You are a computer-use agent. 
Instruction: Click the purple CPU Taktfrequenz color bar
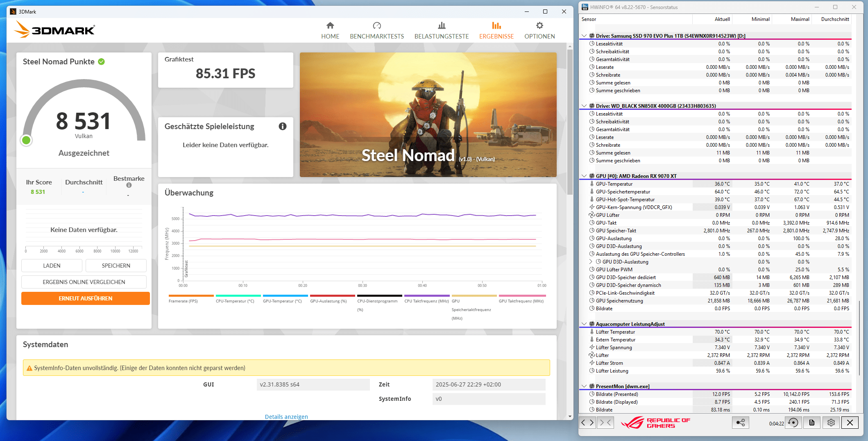coord(427,296)
